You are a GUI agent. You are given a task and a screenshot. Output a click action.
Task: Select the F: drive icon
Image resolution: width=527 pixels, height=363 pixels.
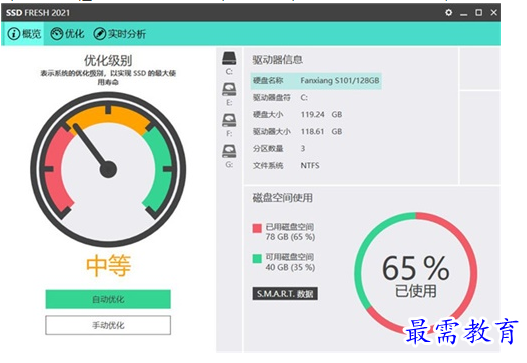point(229,120)
